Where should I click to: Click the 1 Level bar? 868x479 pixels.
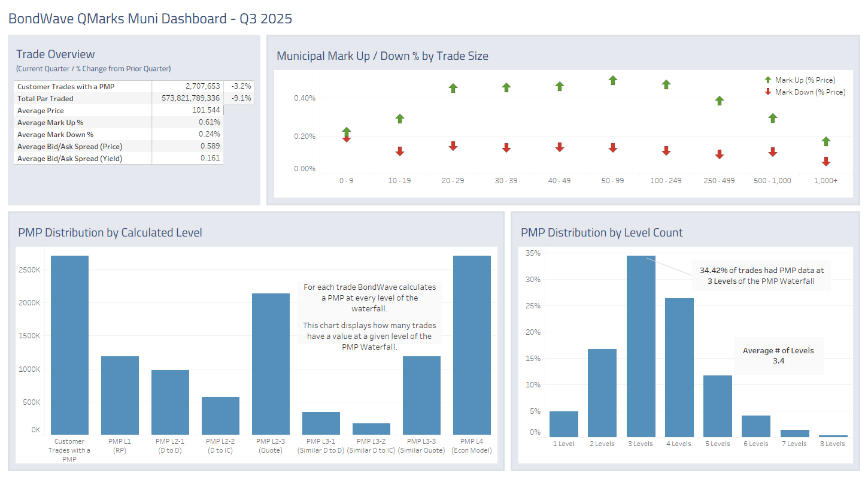pos(564,424)
